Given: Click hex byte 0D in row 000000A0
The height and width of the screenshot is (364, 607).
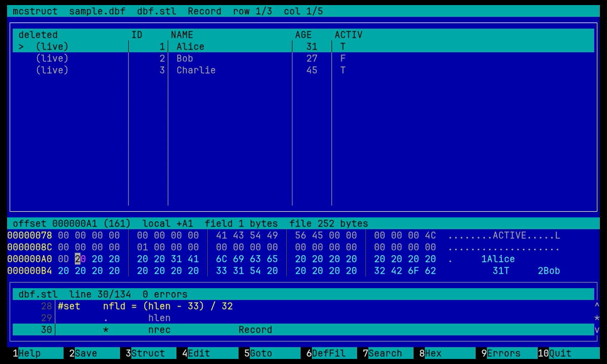Looking at the screenshot, I should pyautogui.click(x=64, y=259).
